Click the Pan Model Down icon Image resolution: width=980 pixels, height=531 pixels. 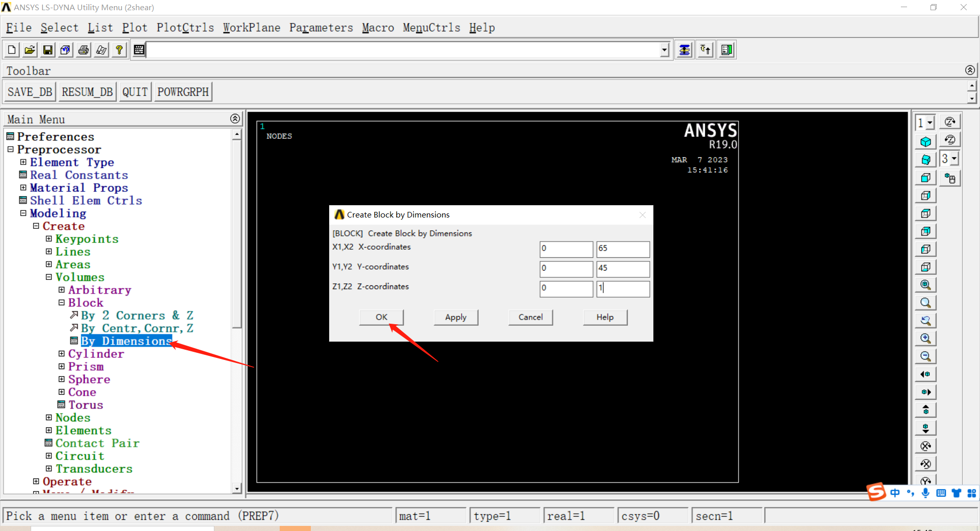point(925,428)
